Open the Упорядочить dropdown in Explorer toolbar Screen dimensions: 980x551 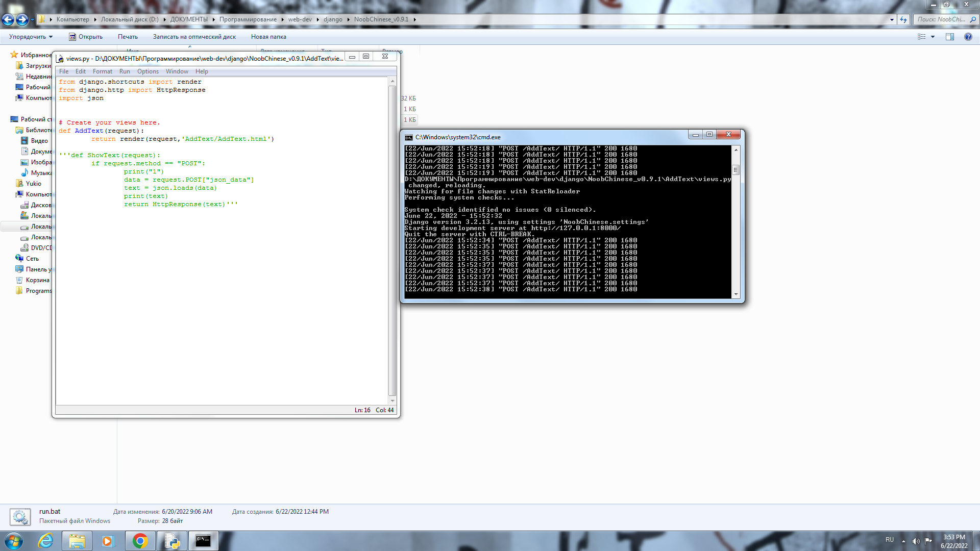click(x=31, y=37)
